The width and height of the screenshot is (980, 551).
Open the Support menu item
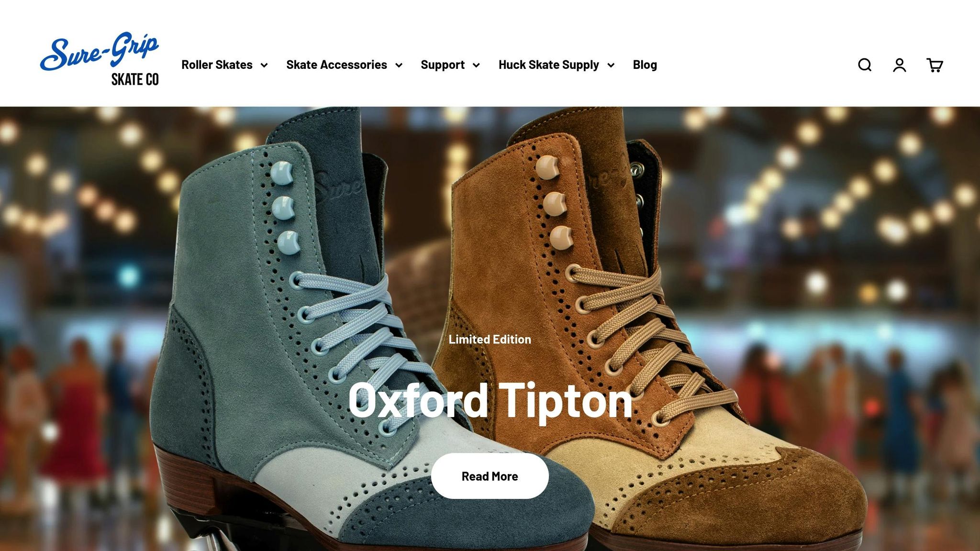point(443,65)
